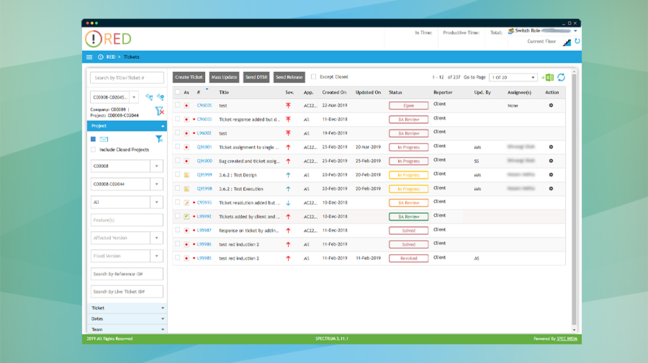
Task: Open action menu for first 'test' ticket
Action: click(551, 105)
